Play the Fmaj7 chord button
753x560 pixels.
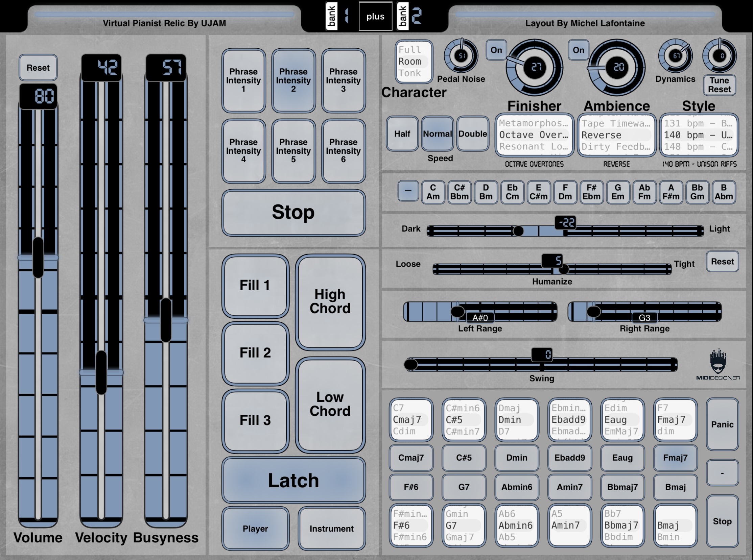(x=675, y=458)
